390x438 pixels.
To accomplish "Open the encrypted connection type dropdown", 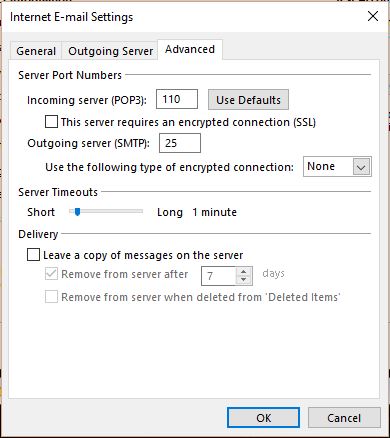I will (337, 166).
